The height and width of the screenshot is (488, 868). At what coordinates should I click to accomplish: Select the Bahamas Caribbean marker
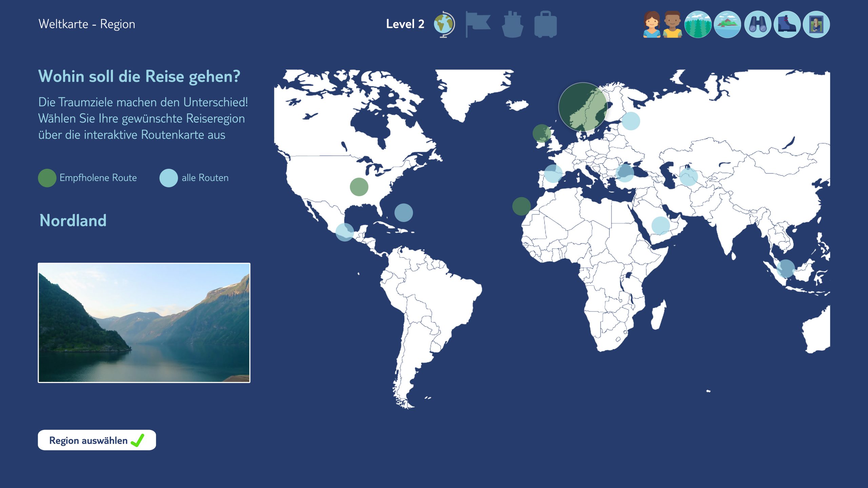click(x=403, y=213)
